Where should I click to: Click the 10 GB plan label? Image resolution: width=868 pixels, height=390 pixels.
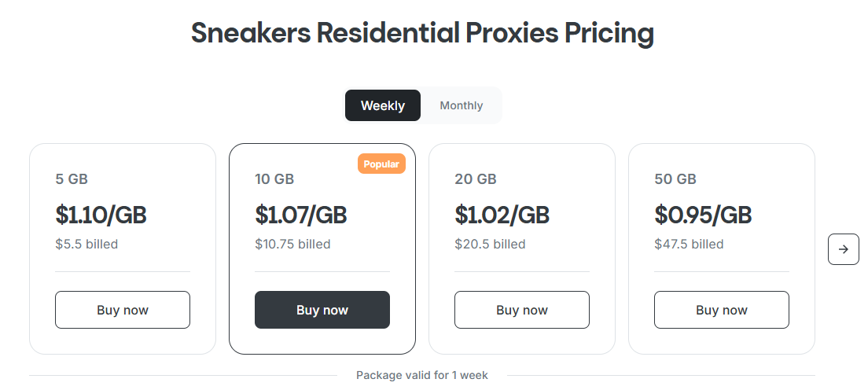[x=274, y=179]
